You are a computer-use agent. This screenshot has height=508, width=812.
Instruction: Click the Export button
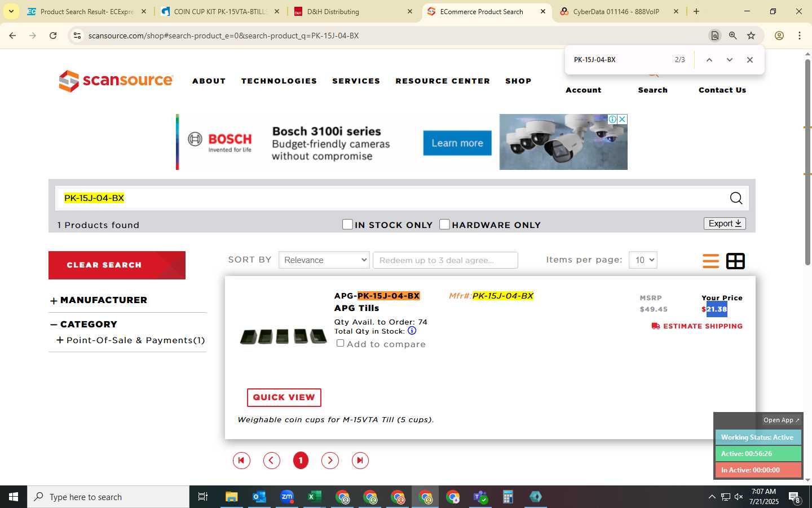coord(725,224)
